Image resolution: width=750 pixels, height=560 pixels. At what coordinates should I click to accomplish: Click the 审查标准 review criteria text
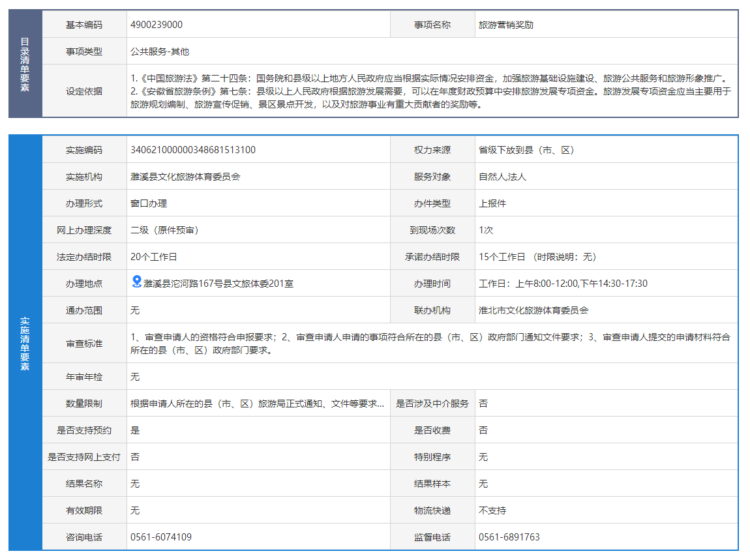pyautogui.click(x=430, y=344)
